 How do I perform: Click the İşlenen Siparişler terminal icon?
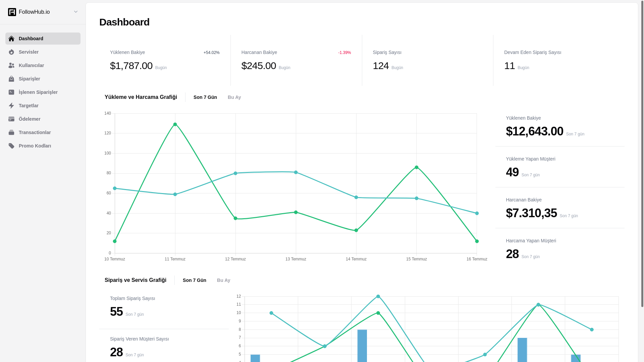pyautogui.click(x=11, y=92)
